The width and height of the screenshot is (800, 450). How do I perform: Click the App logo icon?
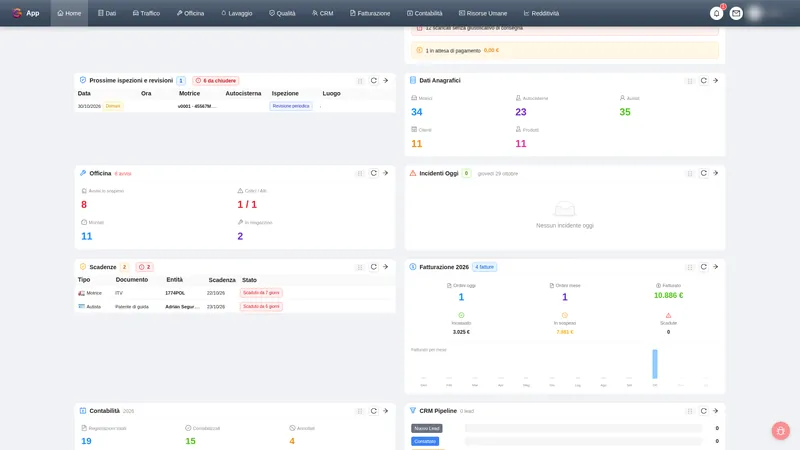pyautogui.click(x=17, y=13)
